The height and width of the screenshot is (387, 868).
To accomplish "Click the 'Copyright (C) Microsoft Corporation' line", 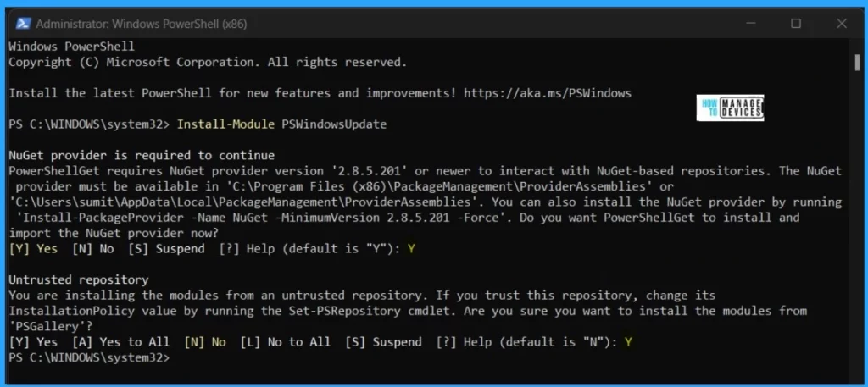I will (209, 62).
